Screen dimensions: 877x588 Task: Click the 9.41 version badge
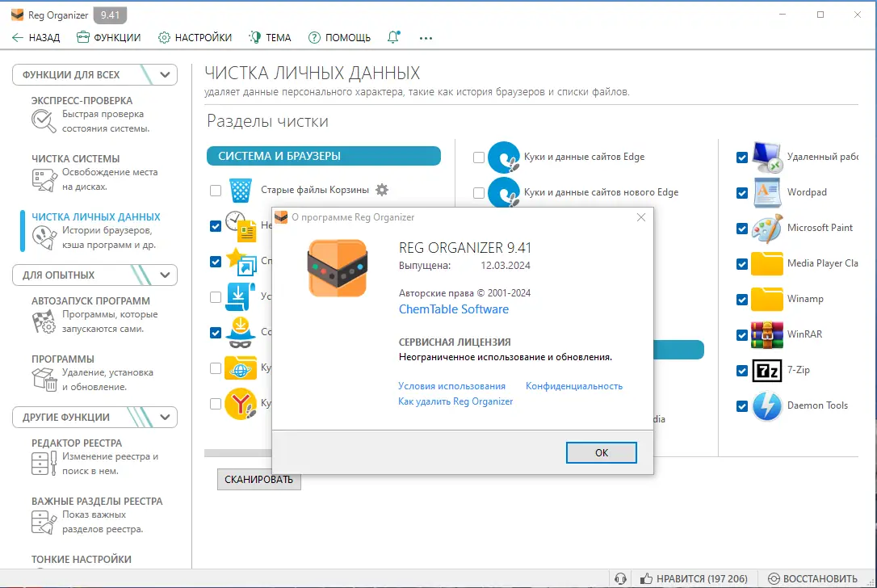[110, 15]
